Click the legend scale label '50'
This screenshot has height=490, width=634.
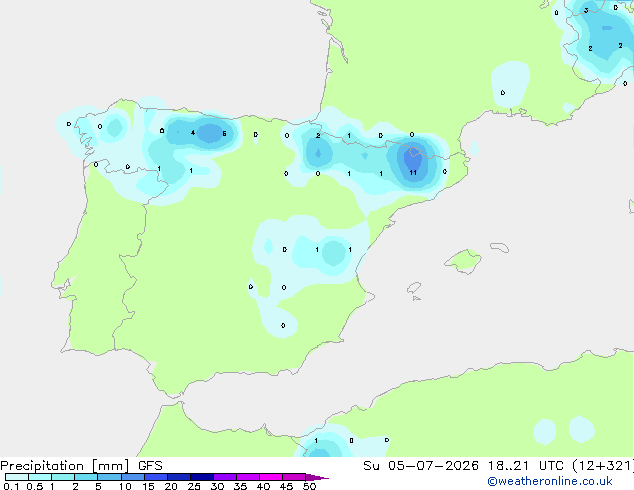pos(309,486)
